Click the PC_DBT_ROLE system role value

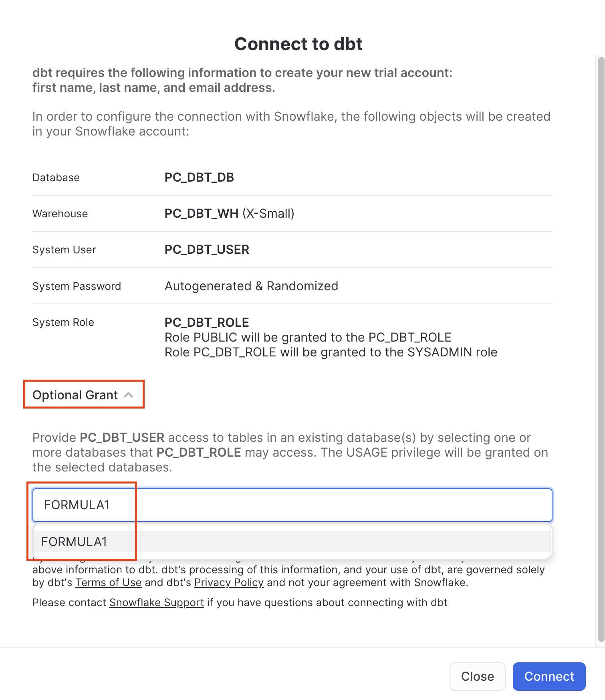tap(206, 322)
